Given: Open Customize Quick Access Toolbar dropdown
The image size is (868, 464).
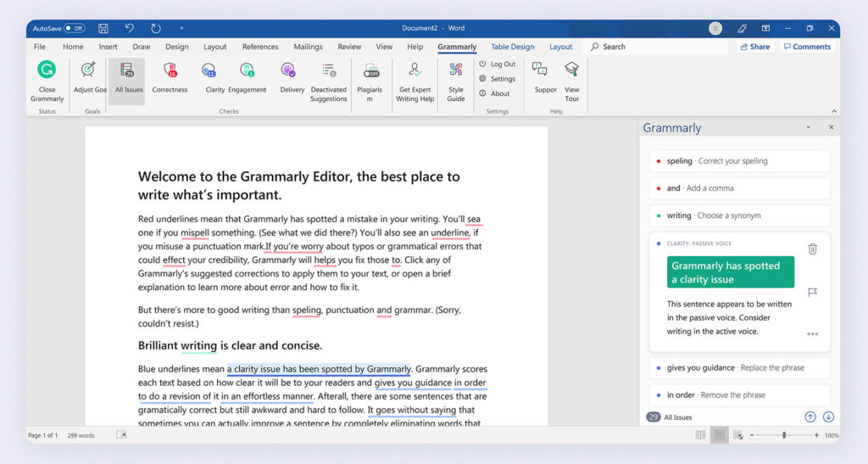Looking at the screenshot, I should (181, 28).
